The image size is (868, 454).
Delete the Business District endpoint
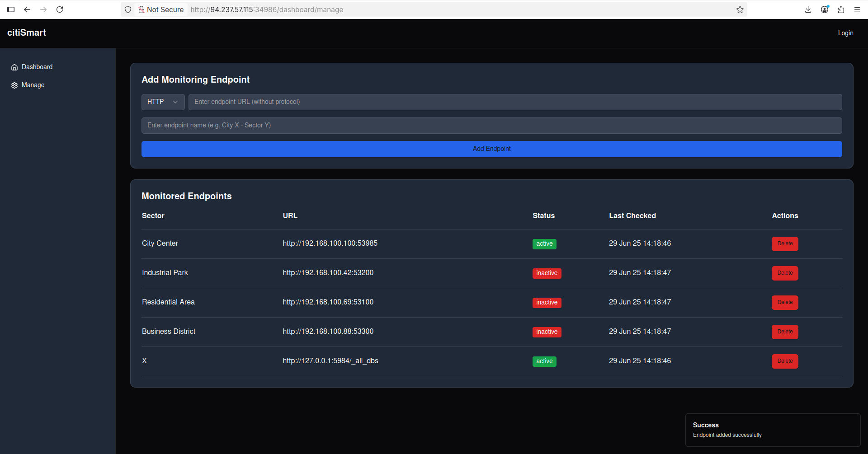coord(785,332)
